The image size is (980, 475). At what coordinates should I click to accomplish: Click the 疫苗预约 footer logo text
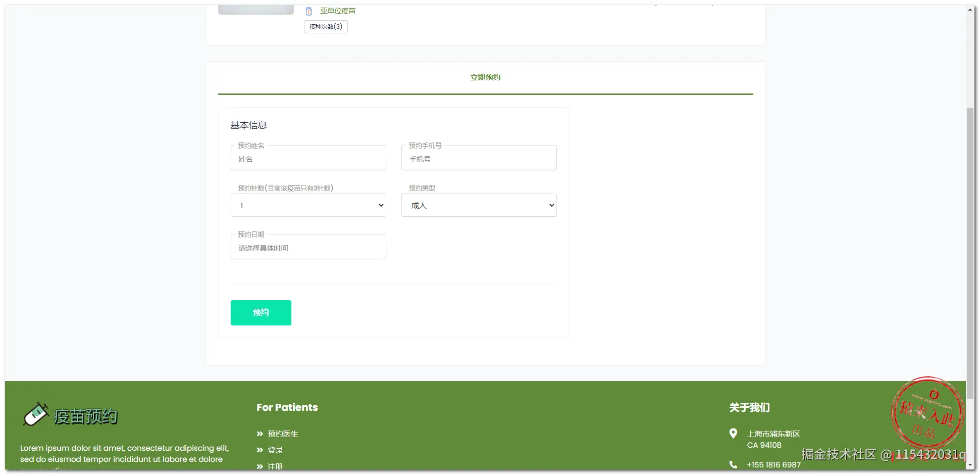click(x=85, y=416)
